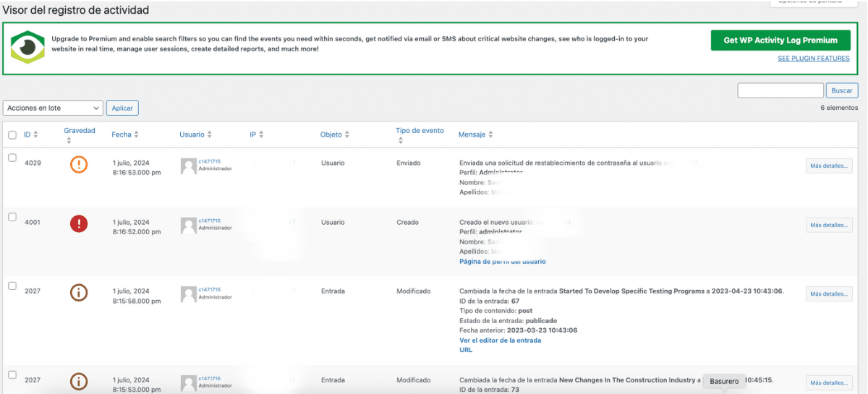Click the sort arrows beside Fecha column
Image resolution: width=868 pixels, height=394 pixels.
click(136, 135)
